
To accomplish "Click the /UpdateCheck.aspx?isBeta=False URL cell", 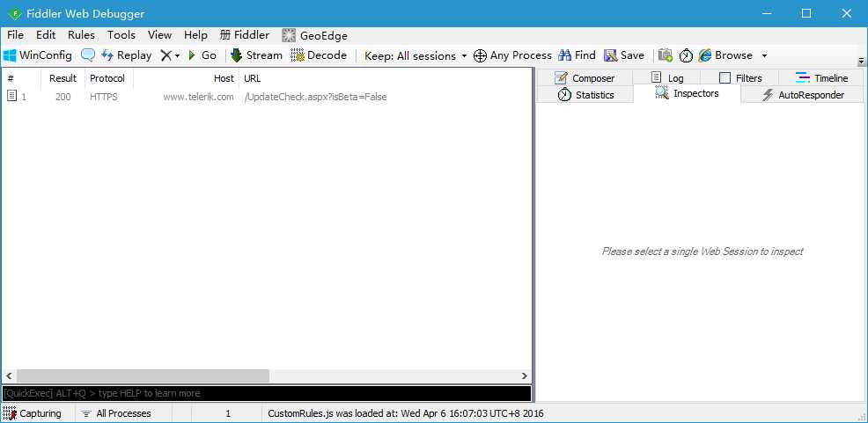I will [x=315, y=97].
